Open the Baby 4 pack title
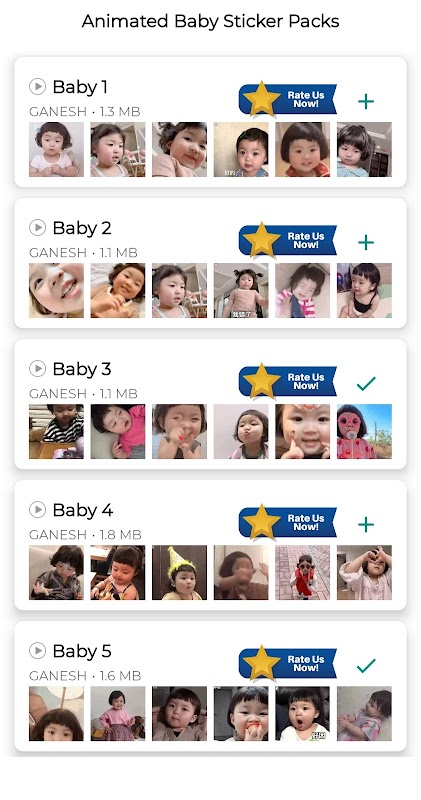The image size is (421, 800). pos(83,510)
